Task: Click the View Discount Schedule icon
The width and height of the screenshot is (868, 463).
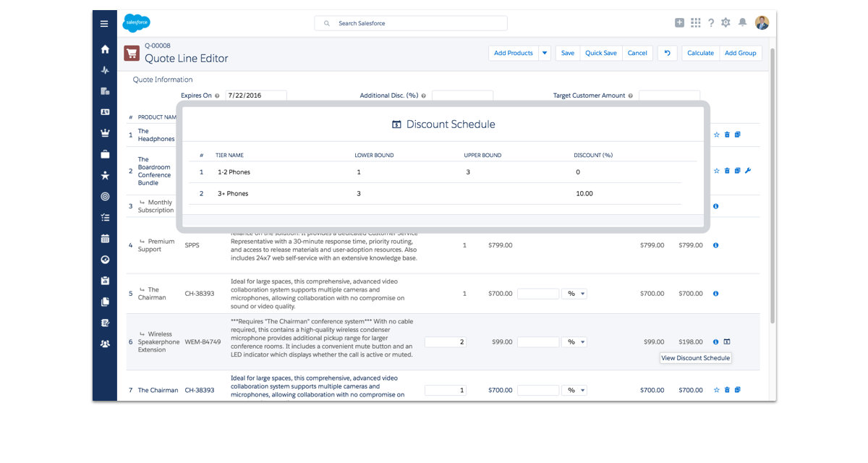Action: pyautogui.click(x=728, y=342)
